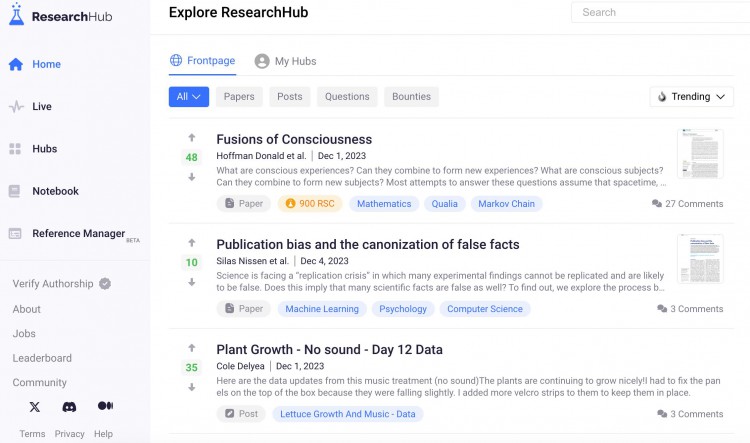750x443 pixels.
Task: Switch to the My Hubs tab
Action: click(x=285, y=61)
